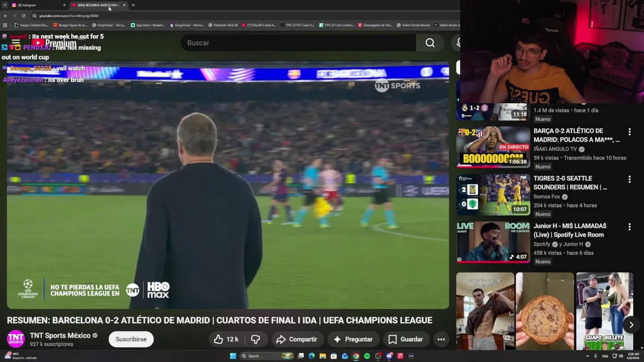Open the shirtless man short thumbnail
This screenshot has height=362, width=644.
click(485, 311)
